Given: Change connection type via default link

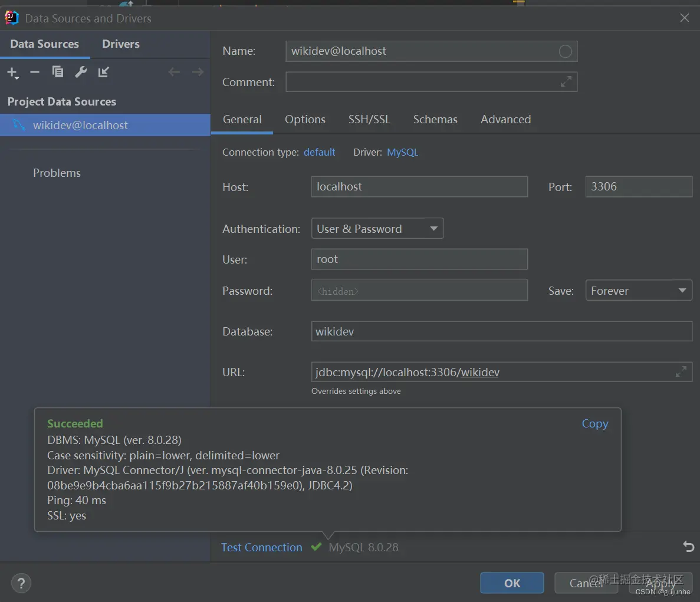Looking at the screenshot, I should tap(319, 152).
